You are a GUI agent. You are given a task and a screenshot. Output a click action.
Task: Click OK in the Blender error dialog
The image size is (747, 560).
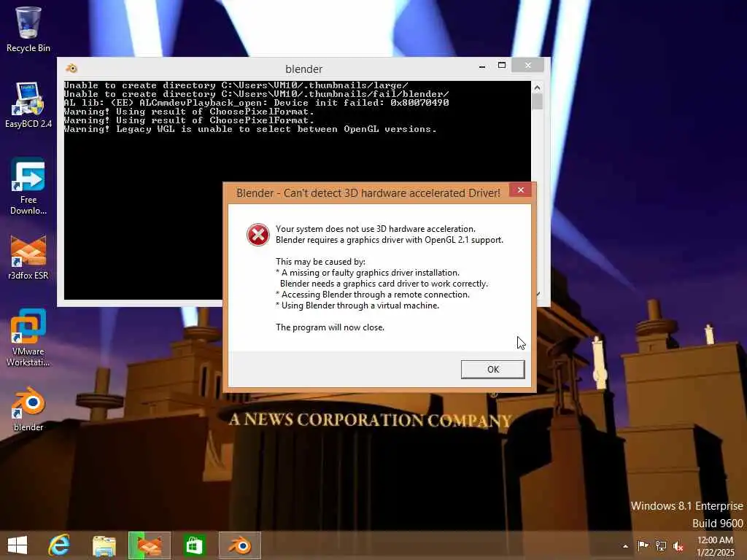click(x=492, y=369)
